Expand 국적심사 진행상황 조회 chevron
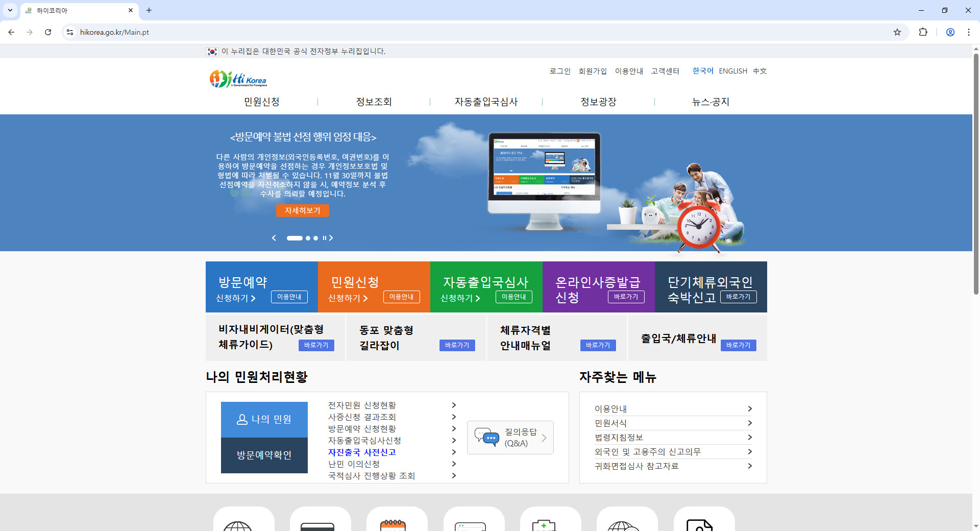 click(454, 475)
